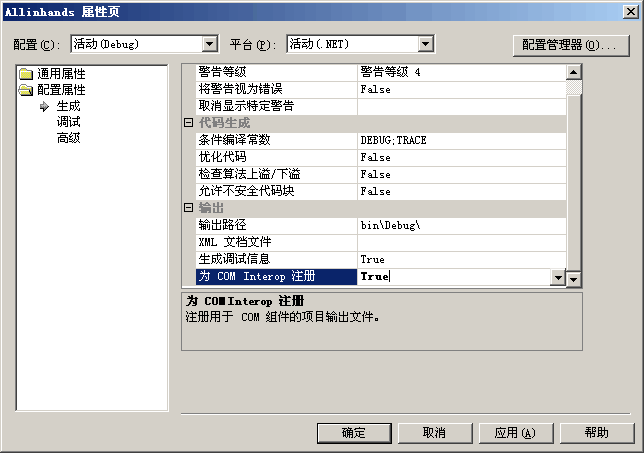The height and width of the screenshot is (453, 644).
Task: Click the bin\Debug\ output path value
Action: pos(462,225)
